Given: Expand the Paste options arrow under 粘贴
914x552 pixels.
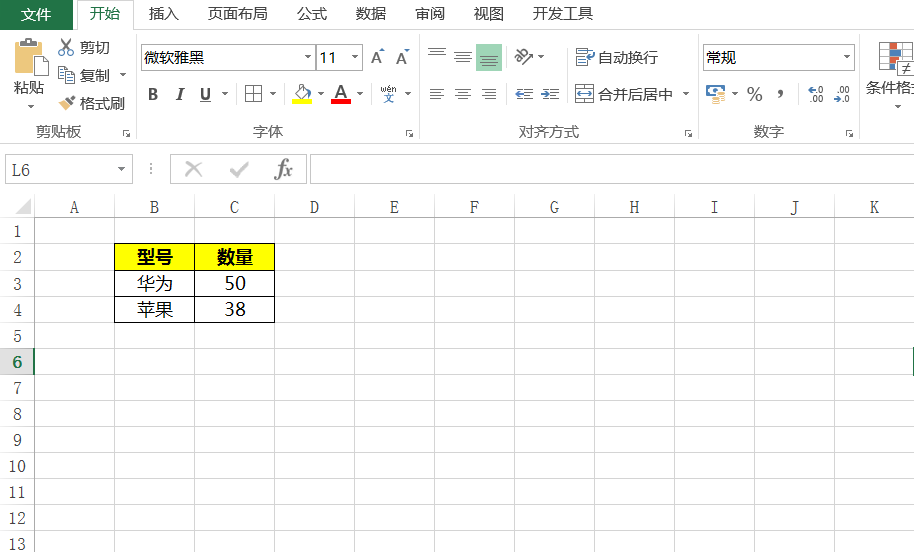Looking at the screenshot, I should pyautogui.click(x=30, y=107).
